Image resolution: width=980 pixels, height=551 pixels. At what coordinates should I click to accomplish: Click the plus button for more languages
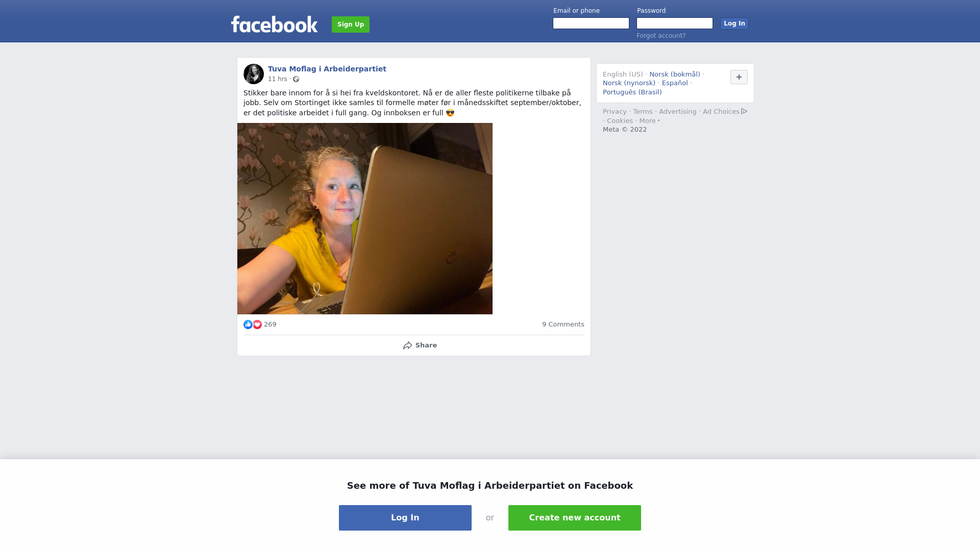[739, 77]
